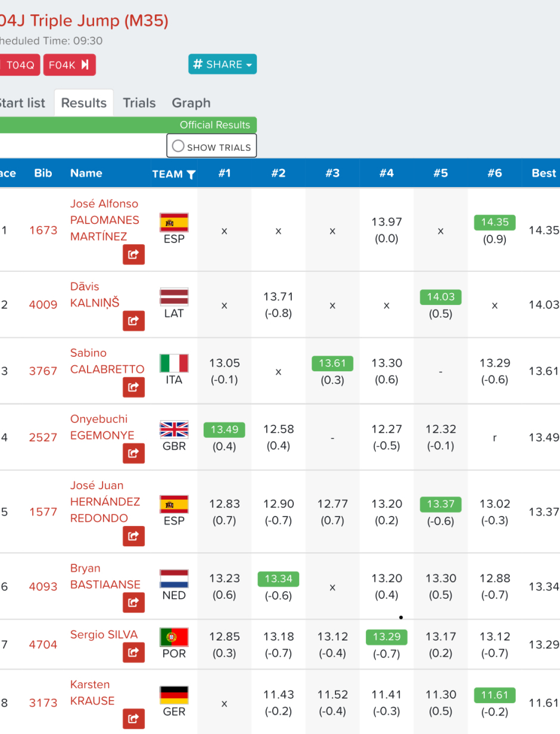This screenshot has width=560, height=734.
Task: Click share icon for Sabino Calabretto
Action: point(133,387)
